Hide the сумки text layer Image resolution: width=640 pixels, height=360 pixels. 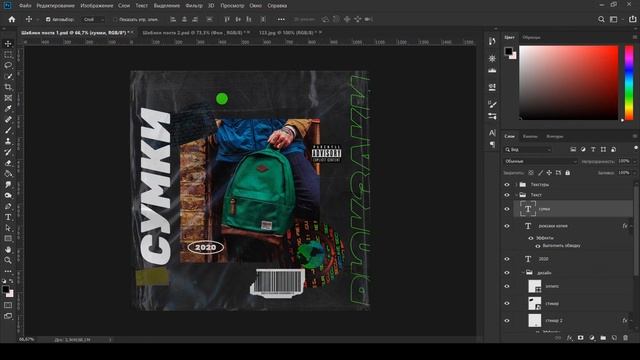[x=507, y=209]
